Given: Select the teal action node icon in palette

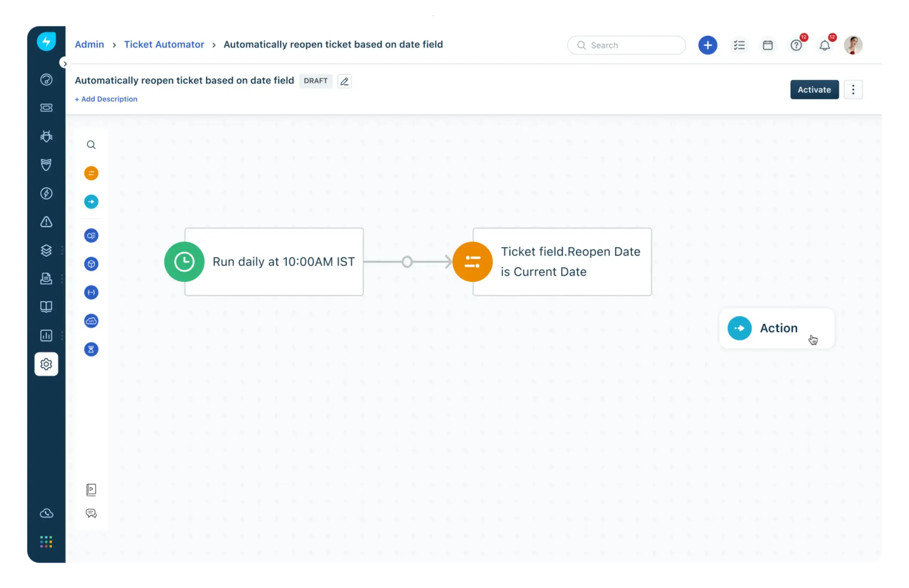Looking at the screenshot, I should tap(91, 202).
